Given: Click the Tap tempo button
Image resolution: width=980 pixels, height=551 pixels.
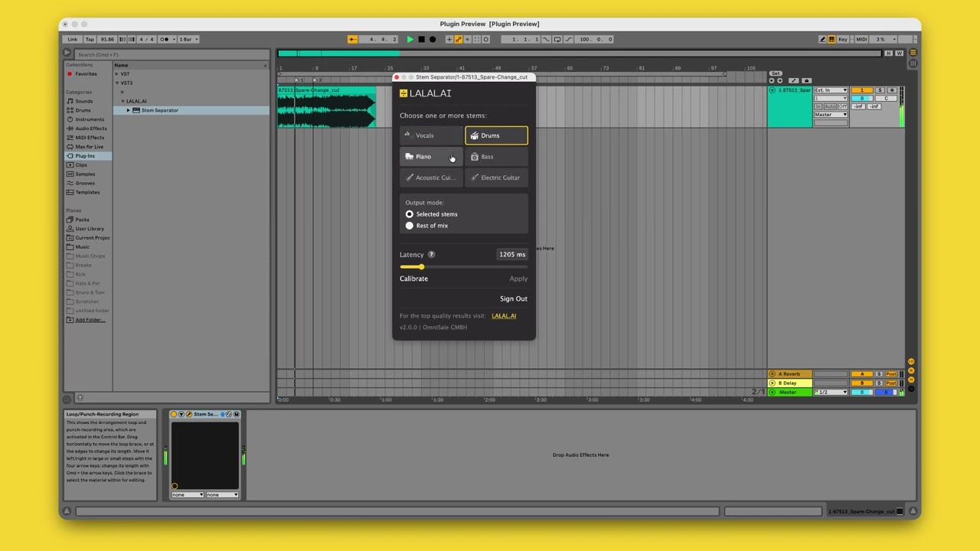Looking at the screenshot, I should (90, 39).
